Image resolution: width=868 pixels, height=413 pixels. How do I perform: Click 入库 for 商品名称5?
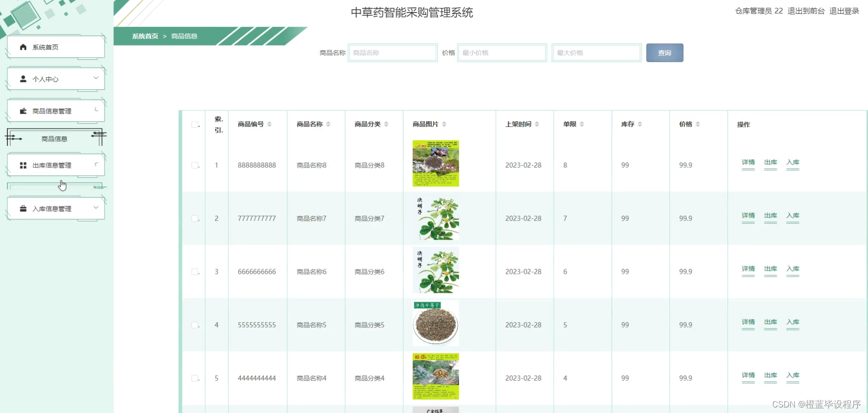(793, 322)
